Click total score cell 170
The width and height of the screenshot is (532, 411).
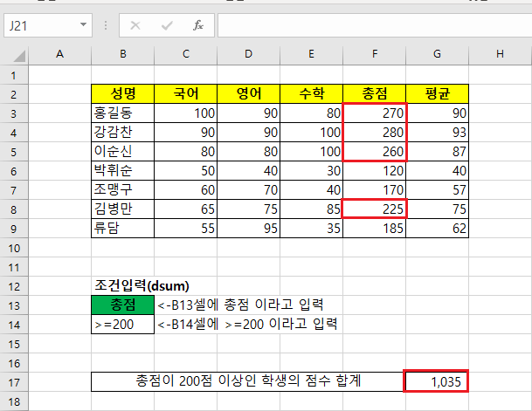[x=374, y=189]
